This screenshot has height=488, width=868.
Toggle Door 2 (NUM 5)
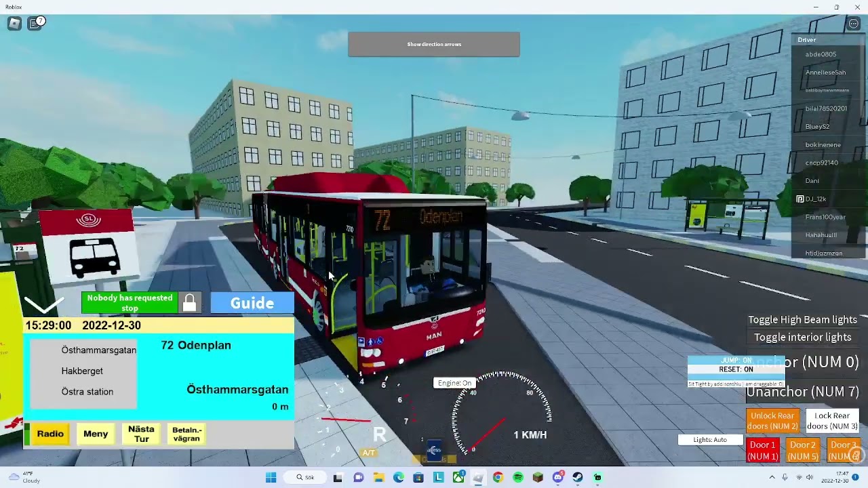[x=802, y=451]
